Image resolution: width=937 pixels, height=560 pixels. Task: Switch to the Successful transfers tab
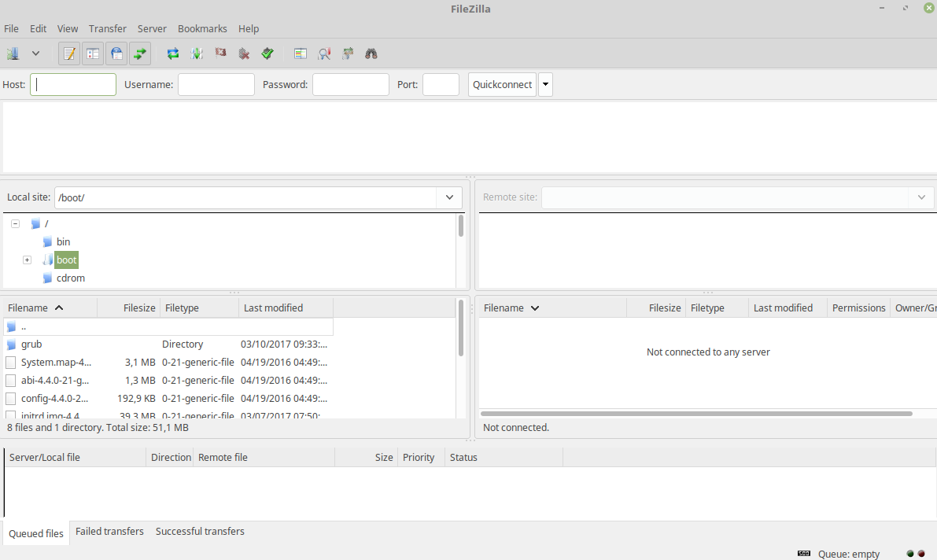pos(200,531)
